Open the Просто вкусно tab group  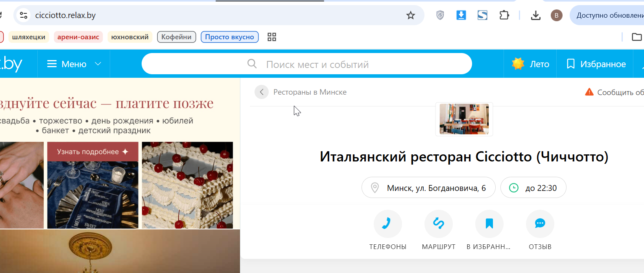[x=230, y=37]
